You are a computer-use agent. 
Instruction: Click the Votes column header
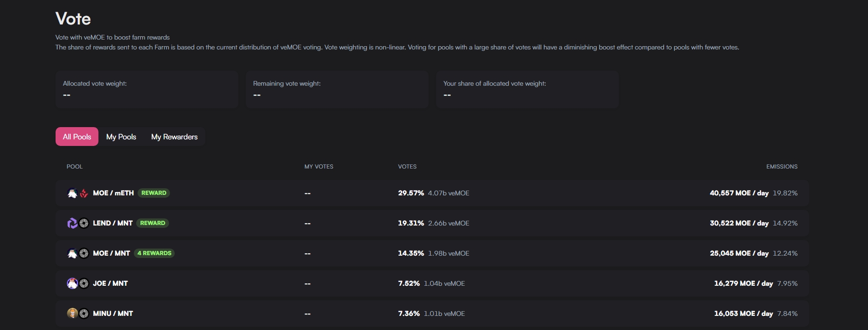407,167
